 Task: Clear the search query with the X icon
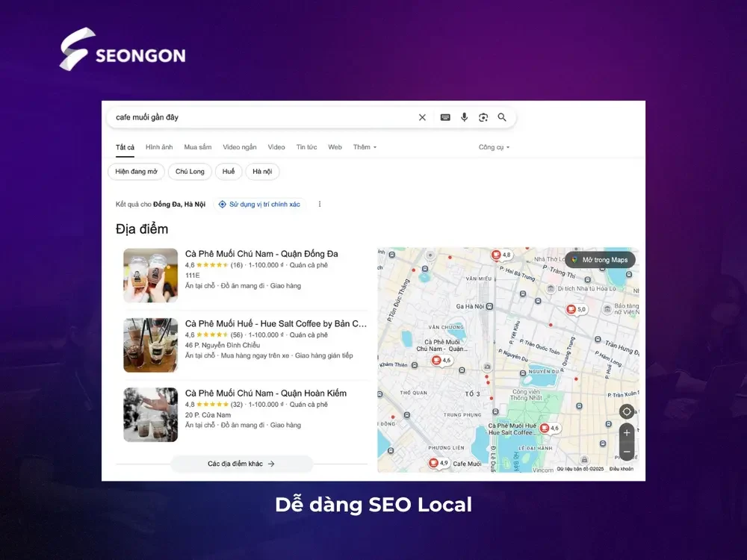point(422,118)
